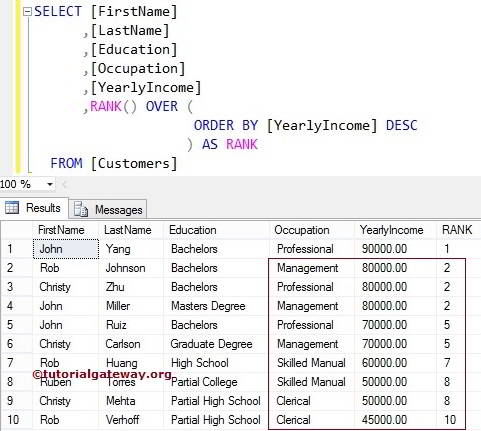Image resolution: width=481 pixels, height=431 pixels.
Task: Select the YearlyIncome column header
Action: coord(395,230)
